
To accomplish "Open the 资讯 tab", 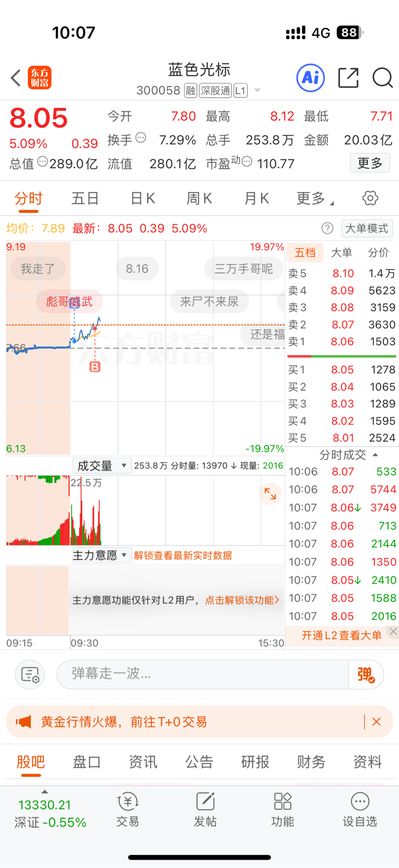I will click(x=143, y=762).
